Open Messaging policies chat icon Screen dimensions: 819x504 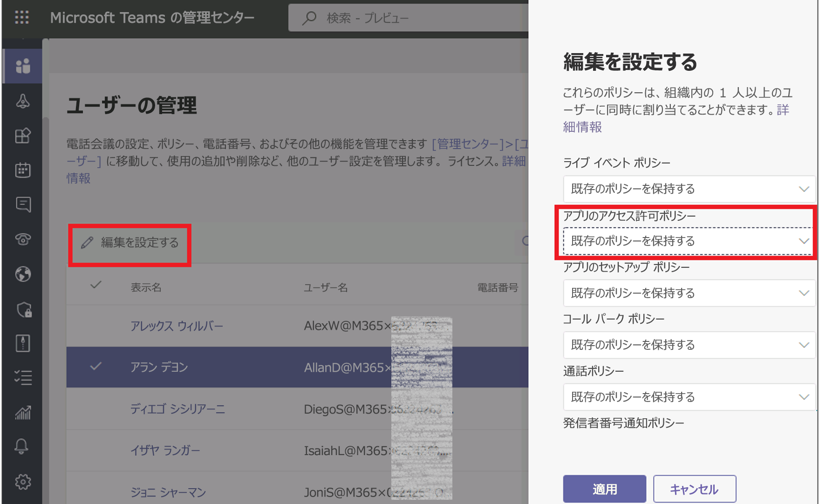tap(23, 204)
